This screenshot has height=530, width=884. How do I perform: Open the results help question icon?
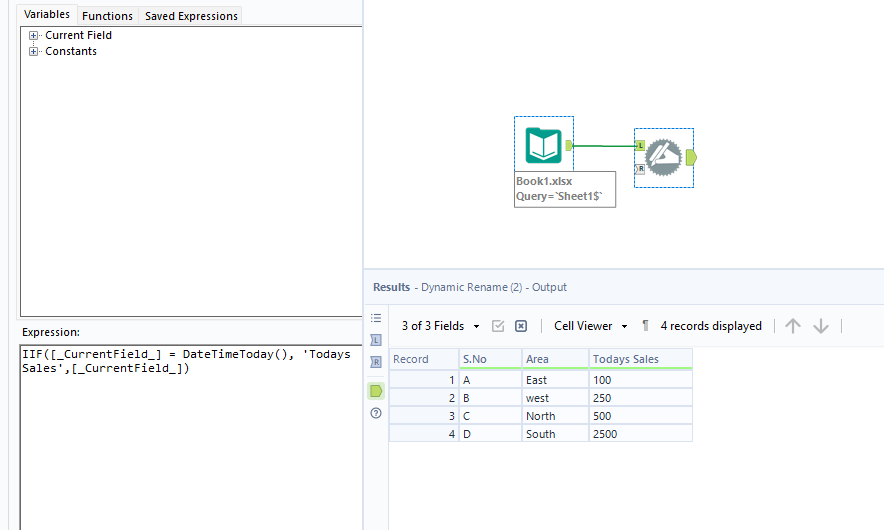(376, 413)
